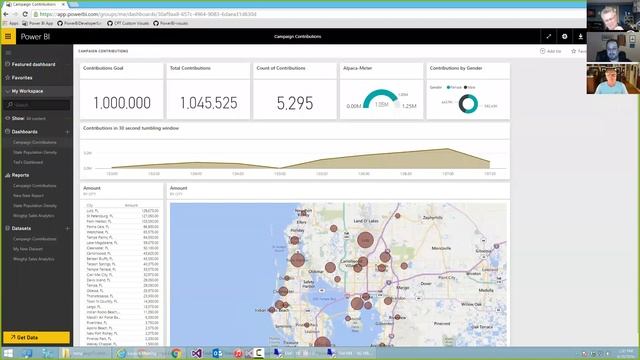Viewport: 640px width, 360px height.
Task: Open State Population Density dashboard
Action: [x=35, y=152]
